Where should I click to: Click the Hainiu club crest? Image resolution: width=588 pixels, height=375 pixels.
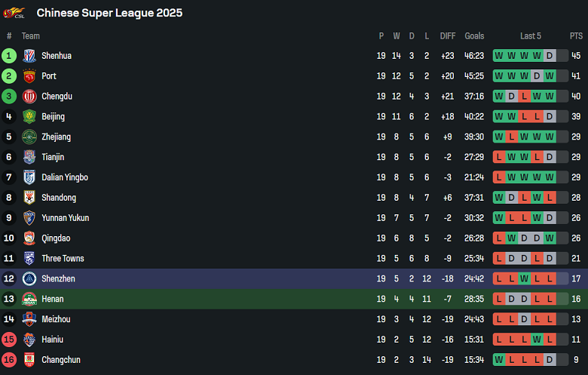click(29, 340)
